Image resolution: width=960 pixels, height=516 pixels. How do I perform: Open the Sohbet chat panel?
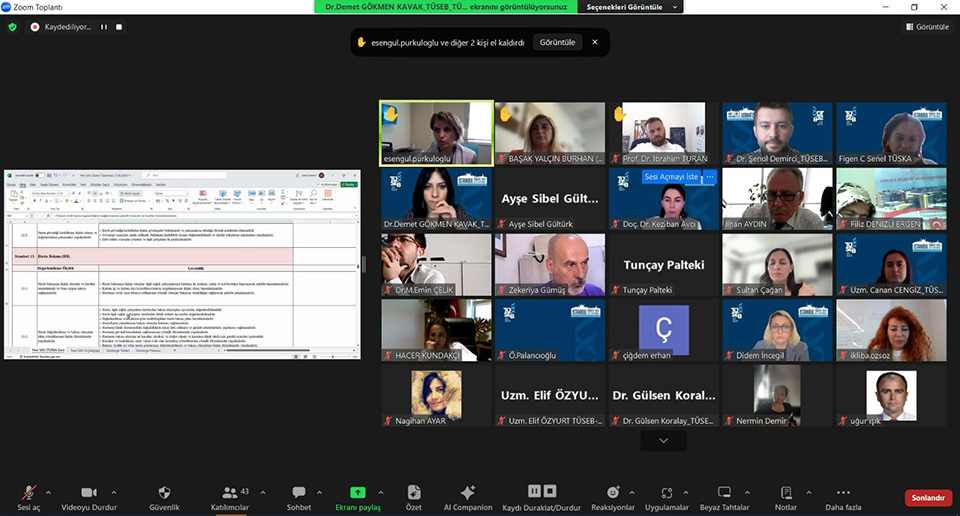pos(298,495)
